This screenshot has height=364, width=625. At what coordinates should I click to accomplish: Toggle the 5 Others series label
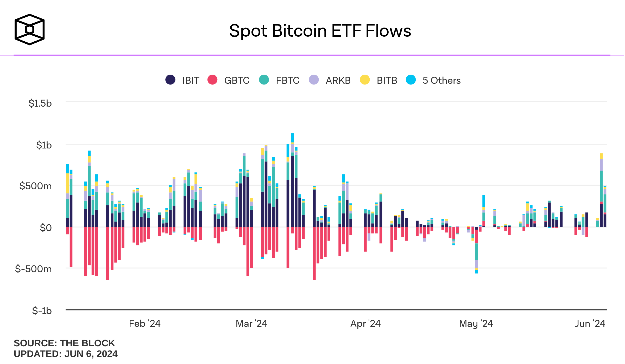441,81
